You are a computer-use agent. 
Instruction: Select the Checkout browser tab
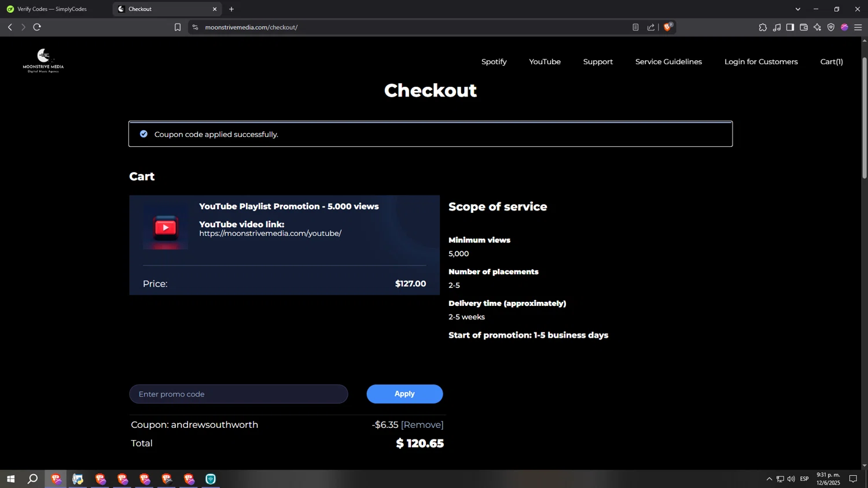(167, 9)
